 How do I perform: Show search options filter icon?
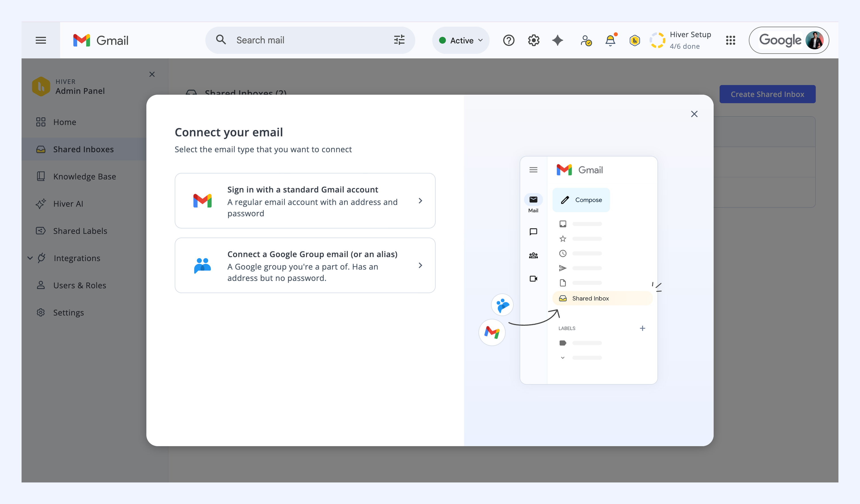point(399,40)
